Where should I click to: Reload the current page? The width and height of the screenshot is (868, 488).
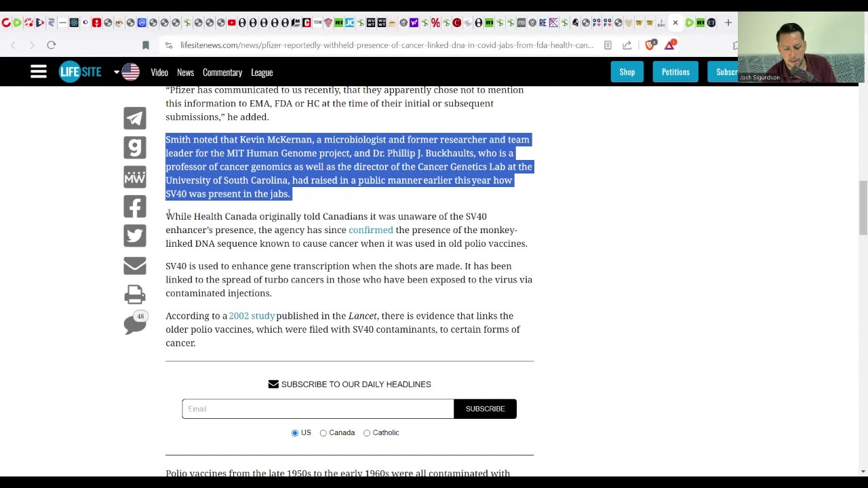tap(51, 45)
